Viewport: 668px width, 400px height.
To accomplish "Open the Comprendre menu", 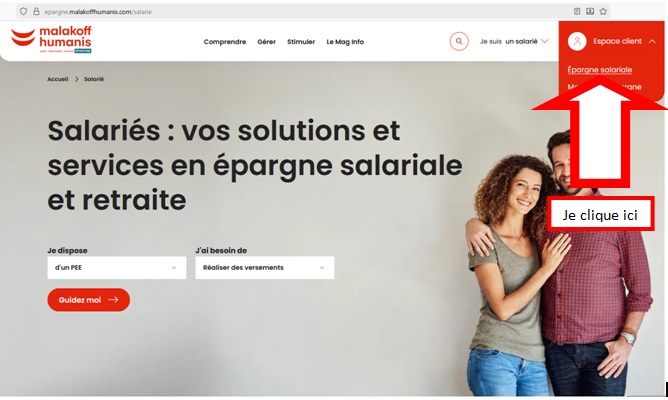I will click(x=225, y=42).
